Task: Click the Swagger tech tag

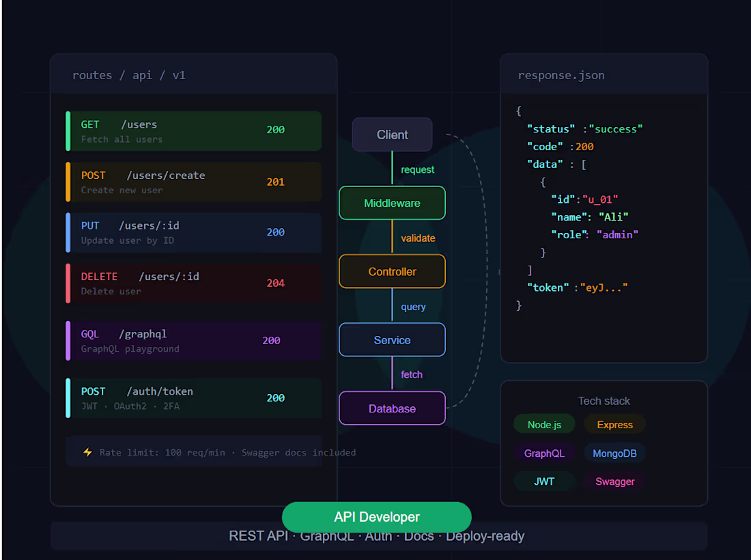Action: coord(615,481)
